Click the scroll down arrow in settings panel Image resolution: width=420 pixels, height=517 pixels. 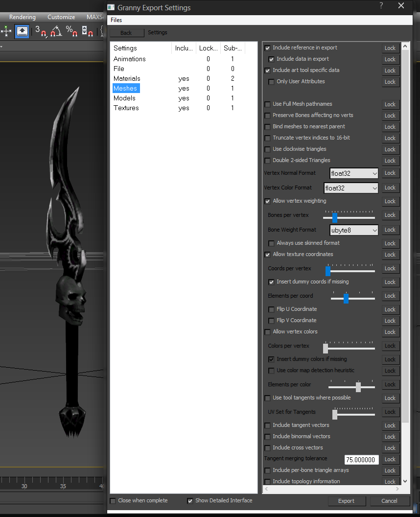tap(405, 481)
